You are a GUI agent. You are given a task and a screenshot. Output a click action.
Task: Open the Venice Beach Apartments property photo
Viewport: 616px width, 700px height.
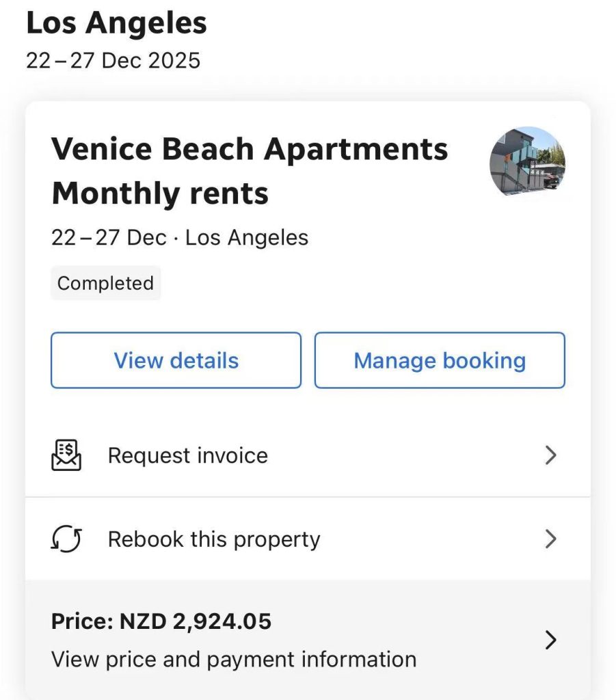pos(527,162)
